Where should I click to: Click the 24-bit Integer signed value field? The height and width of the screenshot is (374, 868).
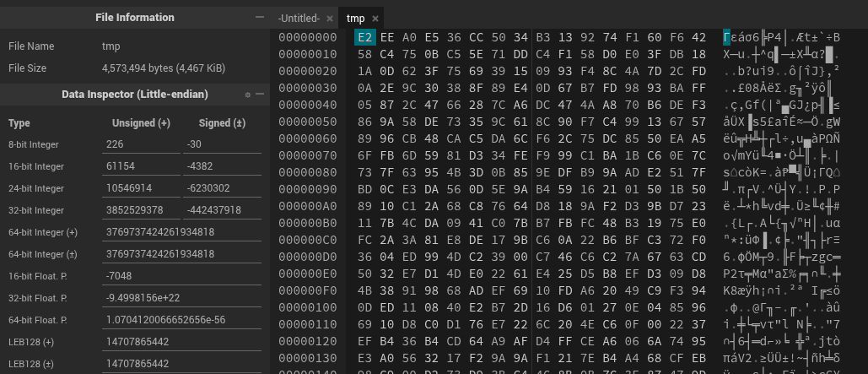coord(222,188)
